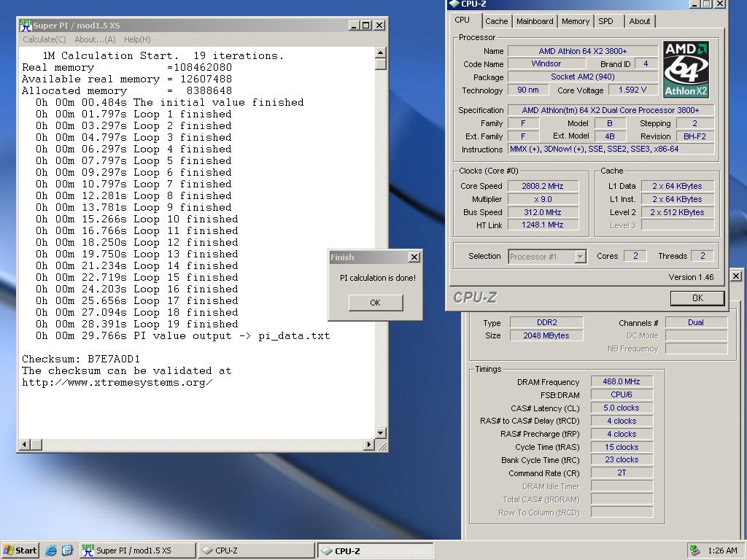Click the memory Type DDR2 value
The image size is (747, 560).
[x=546, y=322]
